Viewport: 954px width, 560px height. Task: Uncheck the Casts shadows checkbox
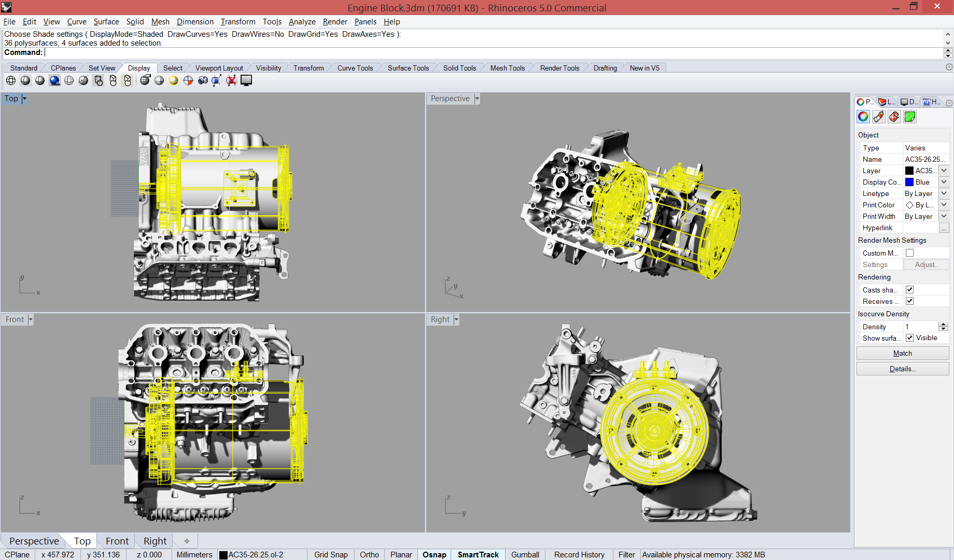click(909, 290)
